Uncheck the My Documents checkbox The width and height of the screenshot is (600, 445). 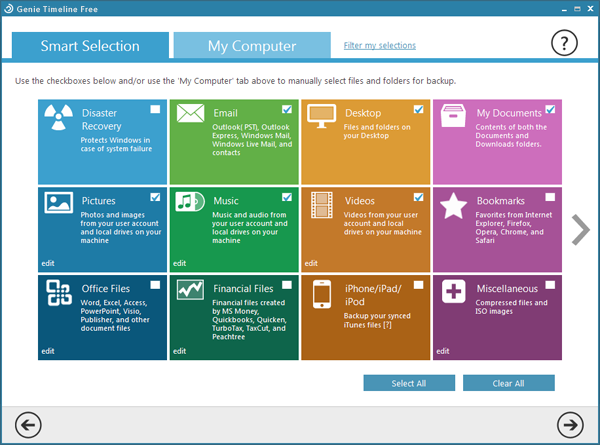pyautogui.click(x=550, y=109)
